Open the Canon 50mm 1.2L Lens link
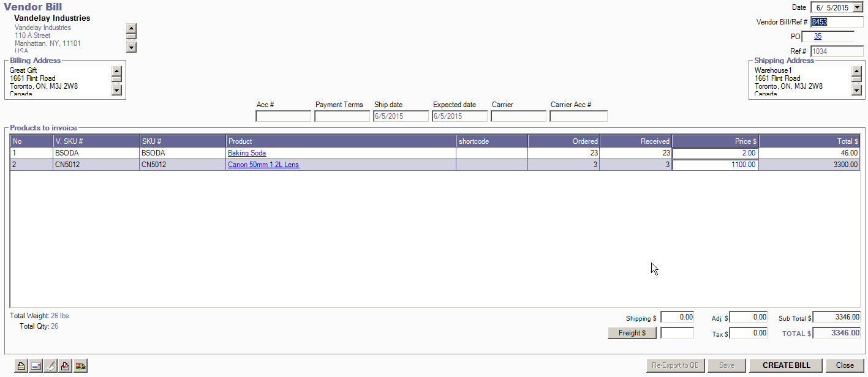The width and height of the screenshot is (868, 377). tap(263, 165)
